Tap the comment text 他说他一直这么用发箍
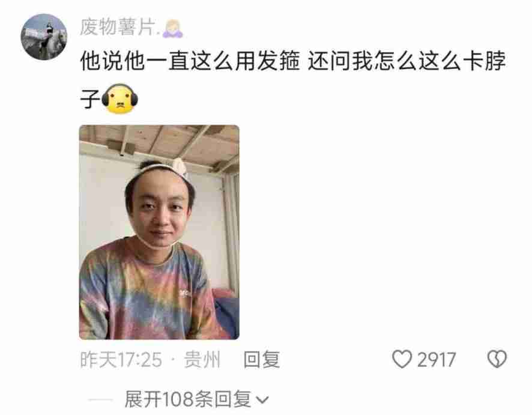 [190, 61]
